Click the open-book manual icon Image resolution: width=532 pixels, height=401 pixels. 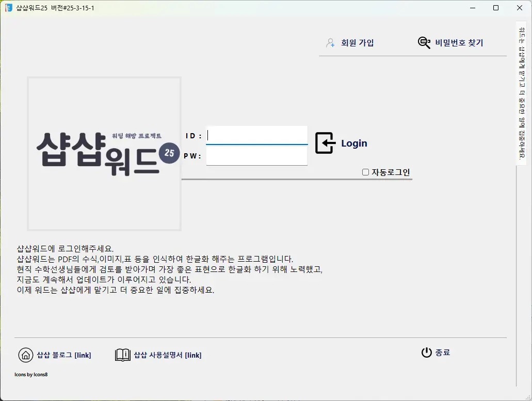(x=122, y=355)
